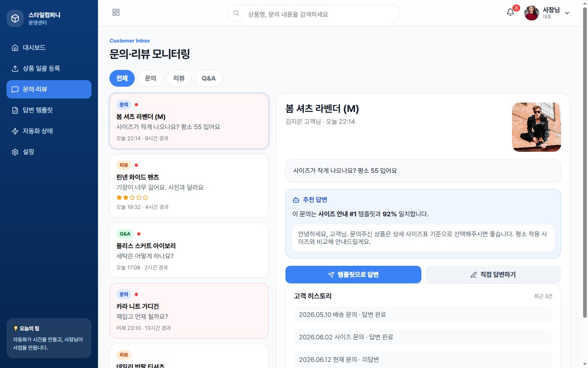
Task: Click the red unread dot on 플리스 스커트 card
Action: click(x=139, y=234)
